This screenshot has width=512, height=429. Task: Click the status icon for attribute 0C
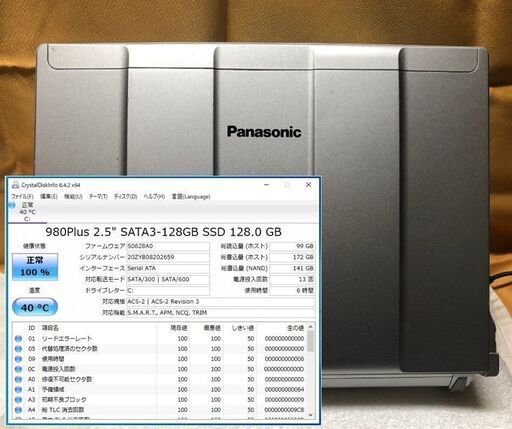click(x=18, y=369)
